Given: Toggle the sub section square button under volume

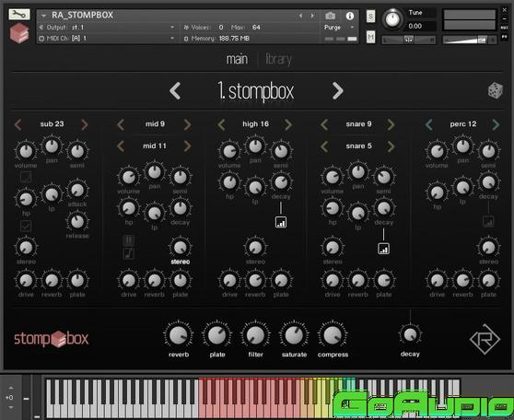Looking at the screenshot, I should [26, 177].
